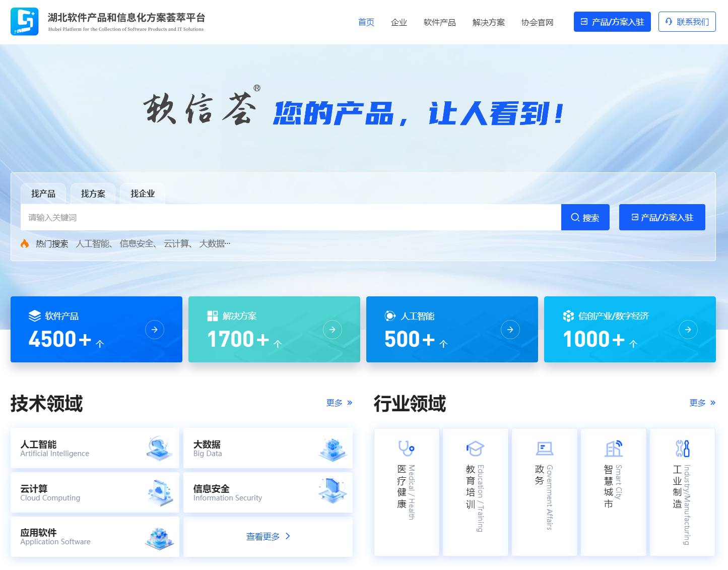The image size is (728, 570).
Task: Open the 医疗健康 stethoscope icon
Action: (406, 448)
